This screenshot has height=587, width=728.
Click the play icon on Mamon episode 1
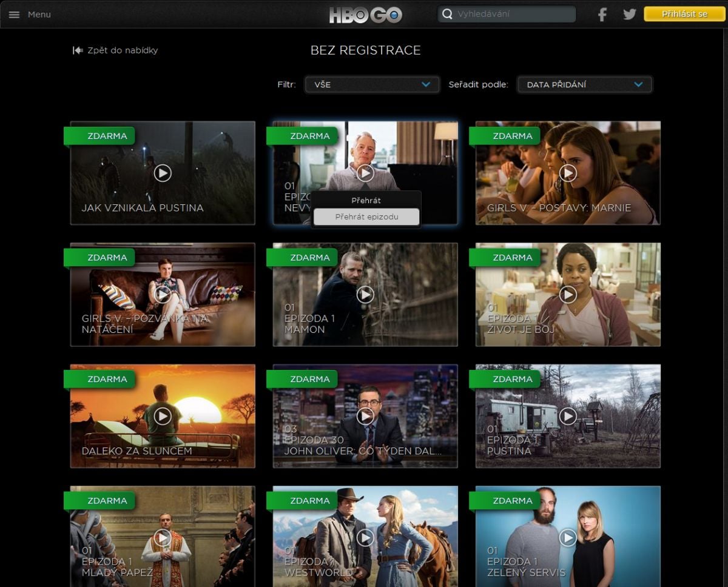(x=365, y=294)
